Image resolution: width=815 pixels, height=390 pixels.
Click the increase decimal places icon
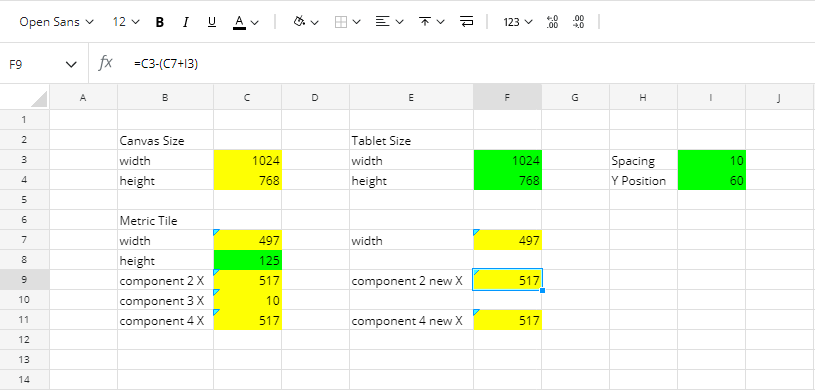tap(578, 22)
